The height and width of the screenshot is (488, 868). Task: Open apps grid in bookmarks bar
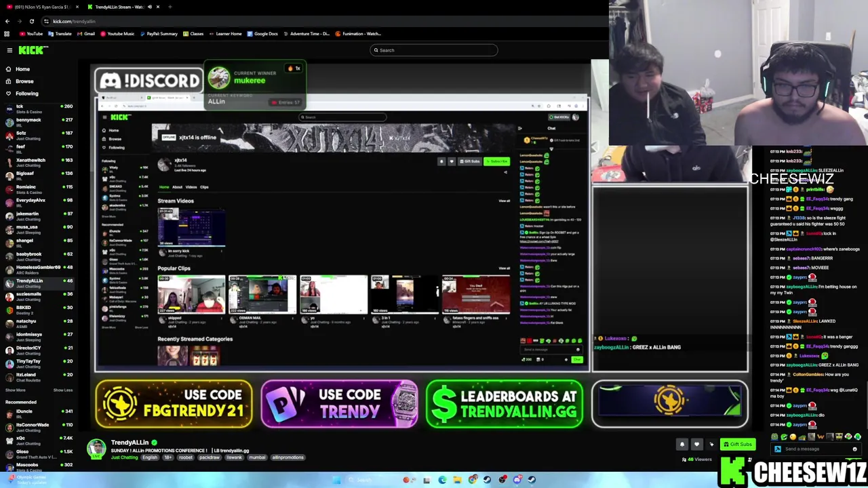coord(7,34)
